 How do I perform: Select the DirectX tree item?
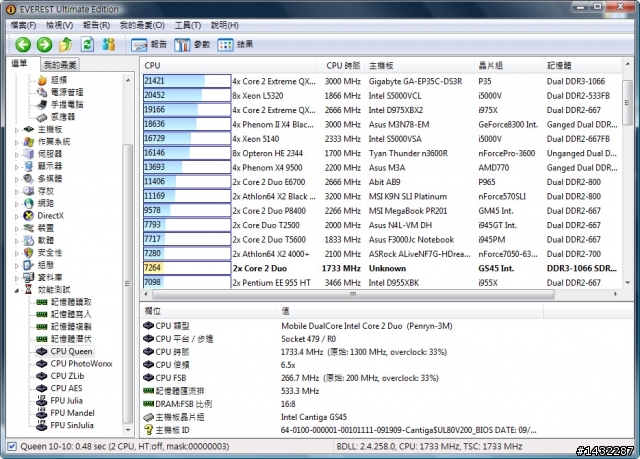pos(51,215)
